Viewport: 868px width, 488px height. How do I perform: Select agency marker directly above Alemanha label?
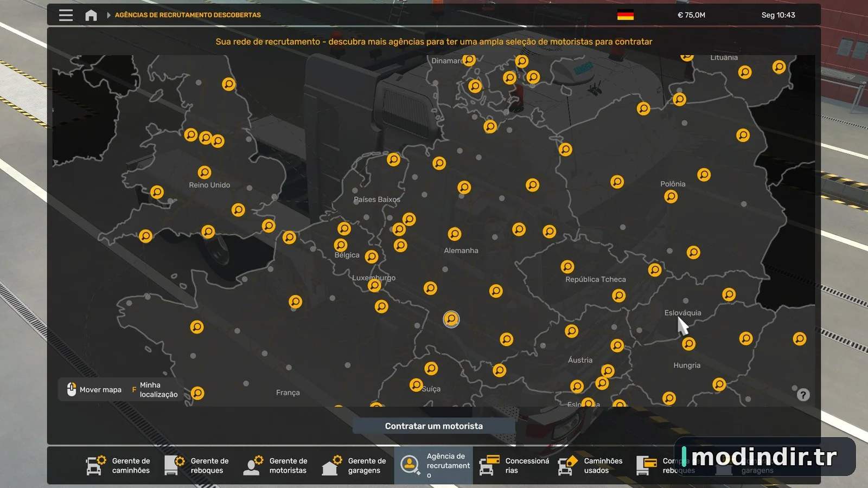455,234
